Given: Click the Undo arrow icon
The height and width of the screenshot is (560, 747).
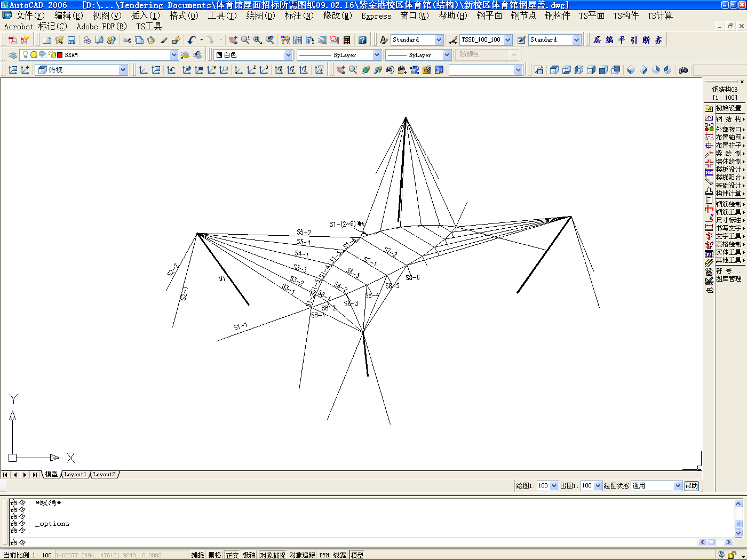Looking at the screenshot, I should (192, 40).
